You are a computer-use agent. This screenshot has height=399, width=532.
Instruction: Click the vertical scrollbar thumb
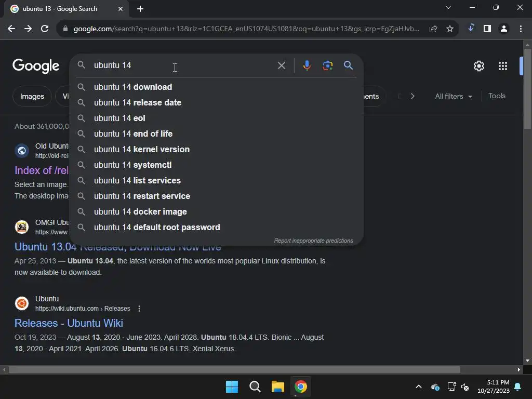tap(527, 89)
